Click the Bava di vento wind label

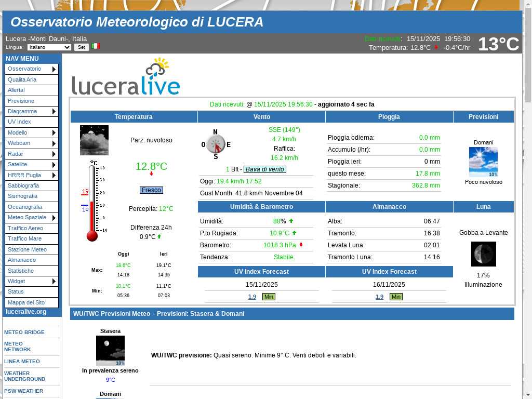pyautogui.click(x=265, y=169)
